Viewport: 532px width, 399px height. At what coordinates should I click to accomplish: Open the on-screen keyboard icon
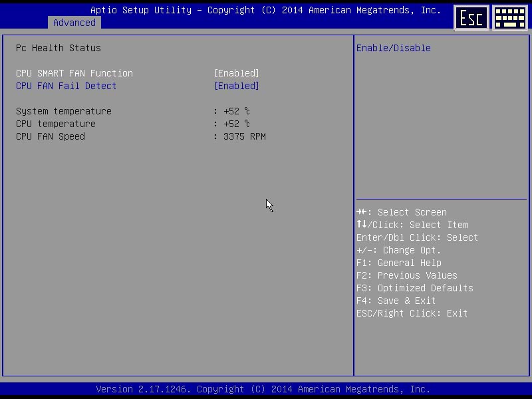coord(510,18)
